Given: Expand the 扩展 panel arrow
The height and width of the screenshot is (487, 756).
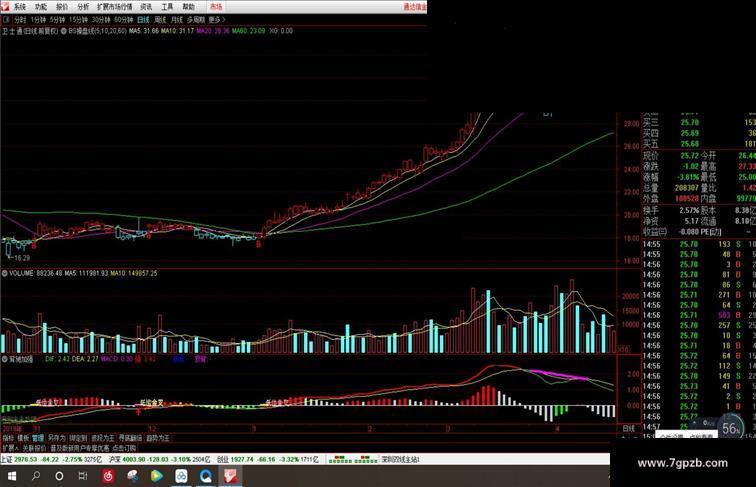Looking at the screenshot, I should click(x=10, y=448).
